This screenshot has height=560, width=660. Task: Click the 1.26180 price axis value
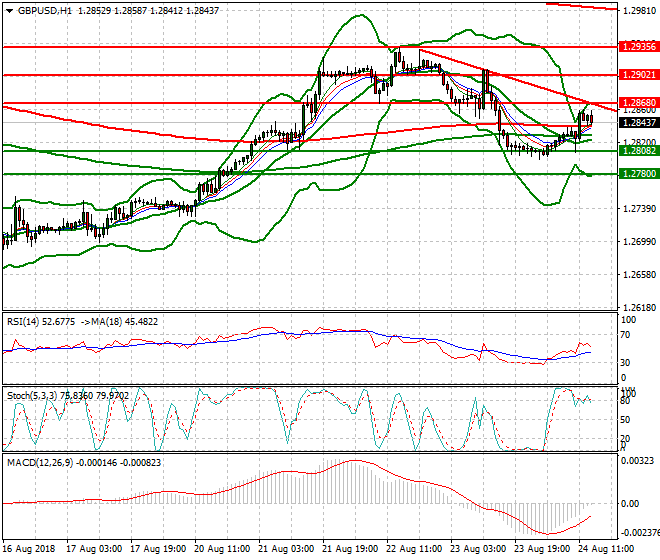[x=639, y=308]
